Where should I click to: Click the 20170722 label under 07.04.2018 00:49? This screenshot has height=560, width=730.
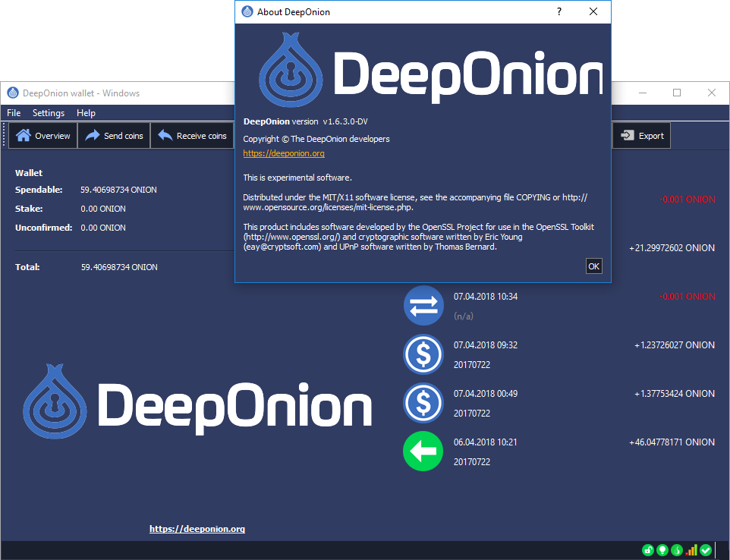pos(472,414)
